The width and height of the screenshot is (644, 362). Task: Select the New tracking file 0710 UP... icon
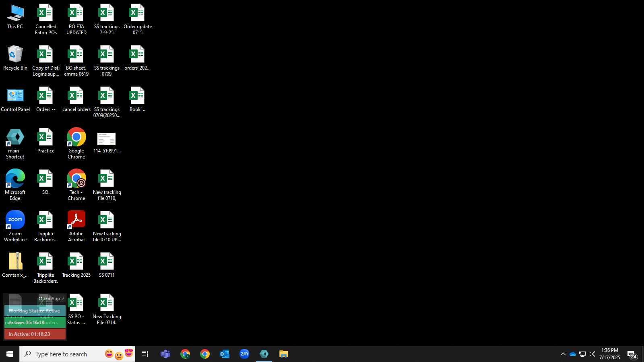(x=107, y=227)
